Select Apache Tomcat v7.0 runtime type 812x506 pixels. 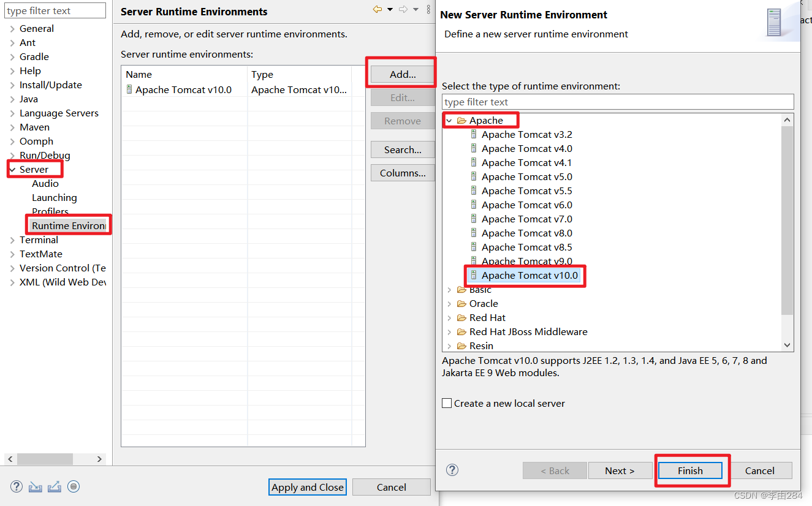527,219
